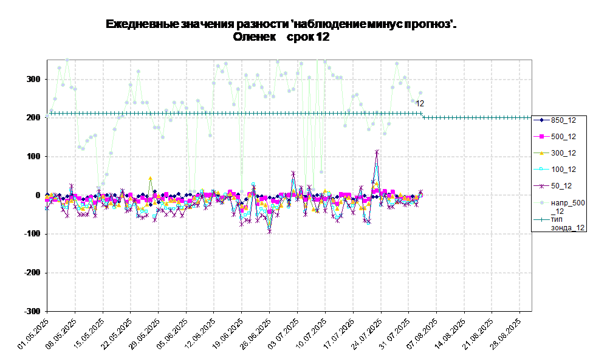Click the yellow triangle legend marker for 300_12
This screenshot has height=364, width=593.
pos(541,153)
